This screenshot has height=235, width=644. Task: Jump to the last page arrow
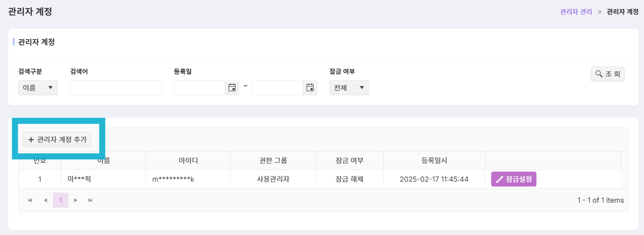click(91, 200)
